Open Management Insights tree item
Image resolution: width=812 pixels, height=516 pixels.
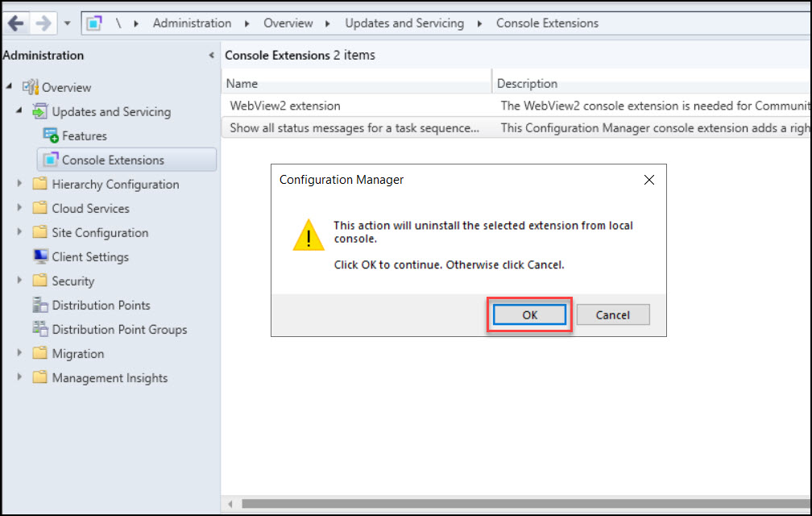[x=110, y=378]
